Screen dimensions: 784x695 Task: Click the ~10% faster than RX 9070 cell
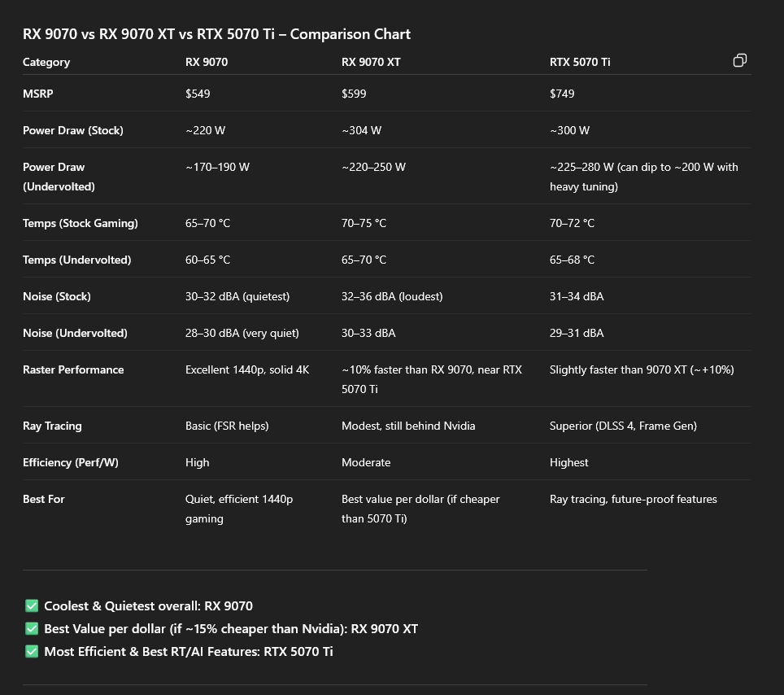pos(432,379)
